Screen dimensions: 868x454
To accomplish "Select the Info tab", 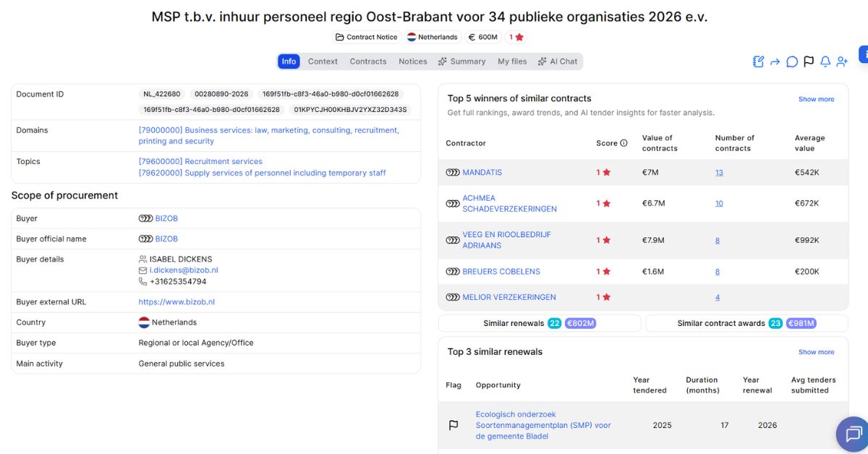I will tap(289, 61).
